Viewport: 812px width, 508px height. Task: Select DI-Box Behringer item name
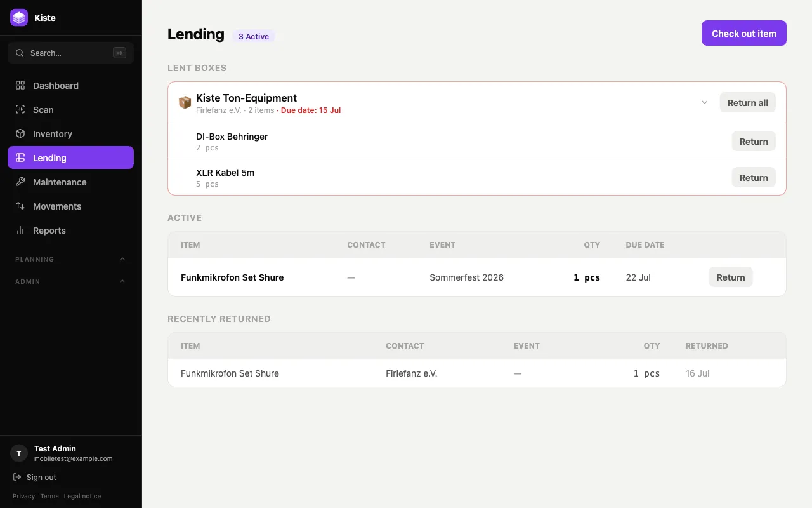(232, 136)
